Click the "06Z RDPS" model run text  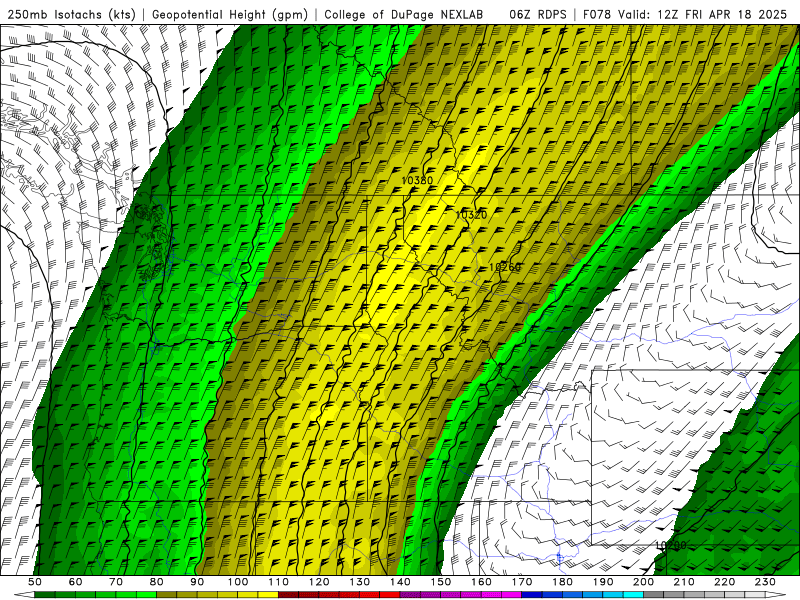point(538,15)
